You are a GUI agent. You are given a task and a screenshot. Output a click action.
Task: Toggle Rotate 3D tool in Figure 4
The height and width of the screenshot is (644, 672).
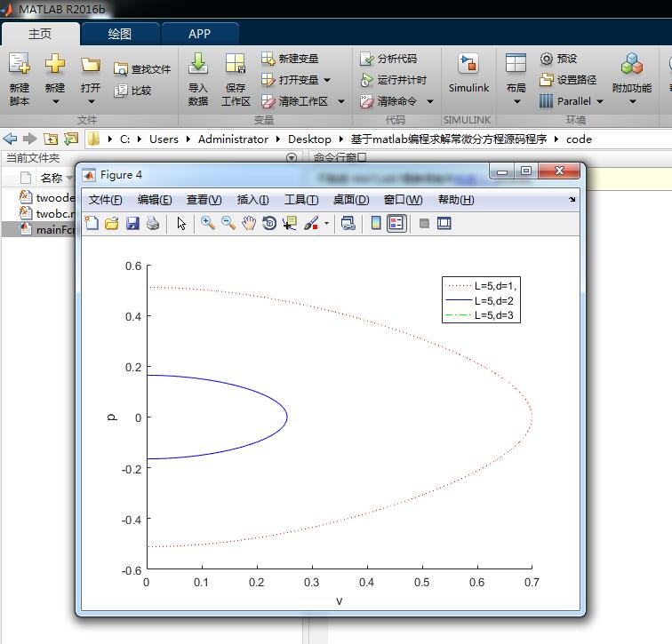269,223
